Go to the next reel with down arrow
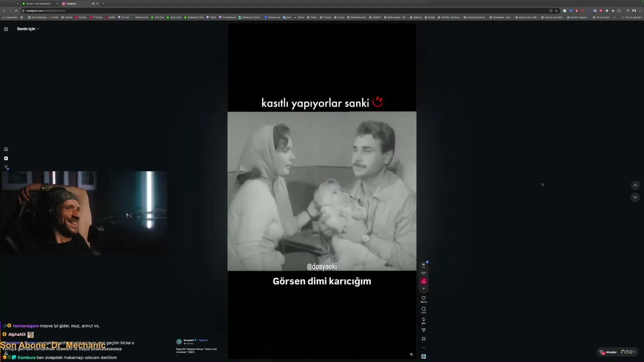This screenshot has width=644, height=362. point(635,197)
